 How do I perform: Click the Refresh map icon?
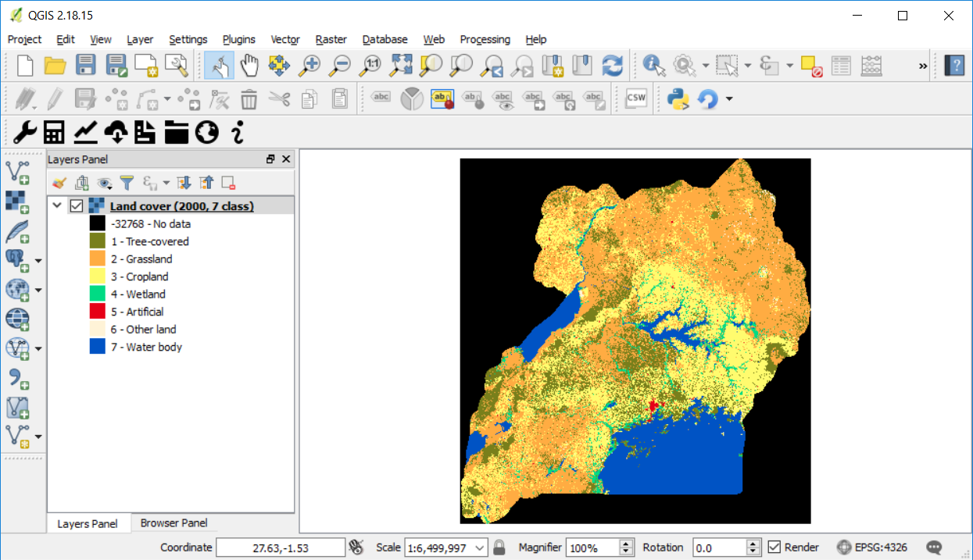[x=613, y=66]
